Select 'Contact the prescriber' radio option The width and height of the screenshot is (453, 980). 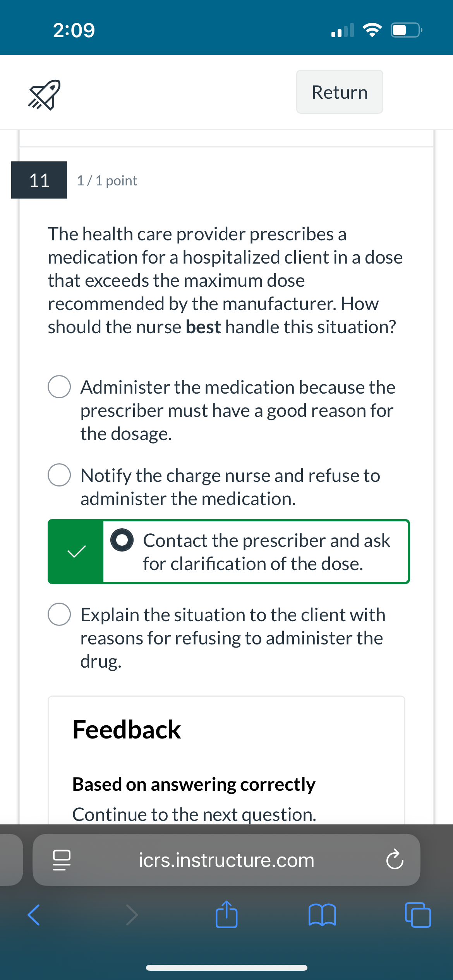122,540
